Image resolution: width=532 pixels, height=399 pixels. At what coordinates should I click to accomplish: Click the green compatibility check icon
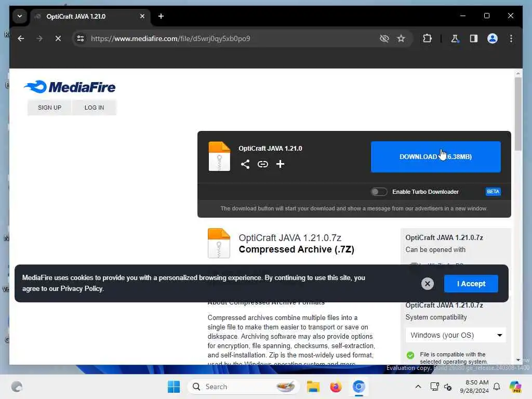coord(410,355)
